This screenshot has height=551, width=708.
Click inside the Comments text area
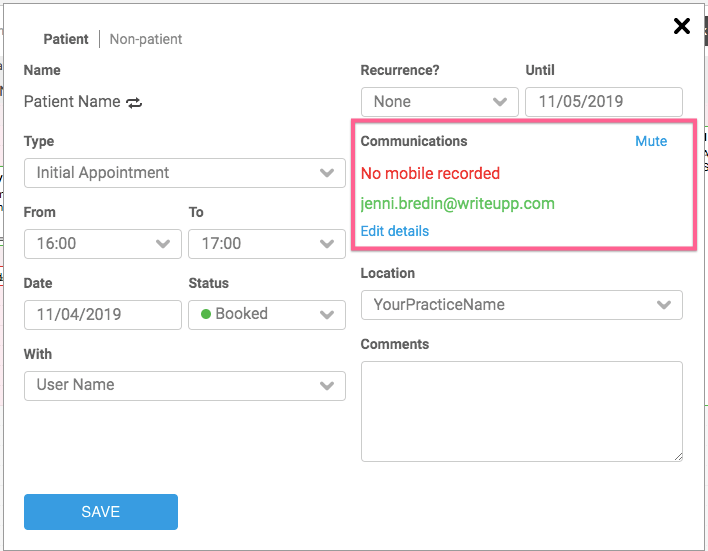521,411
